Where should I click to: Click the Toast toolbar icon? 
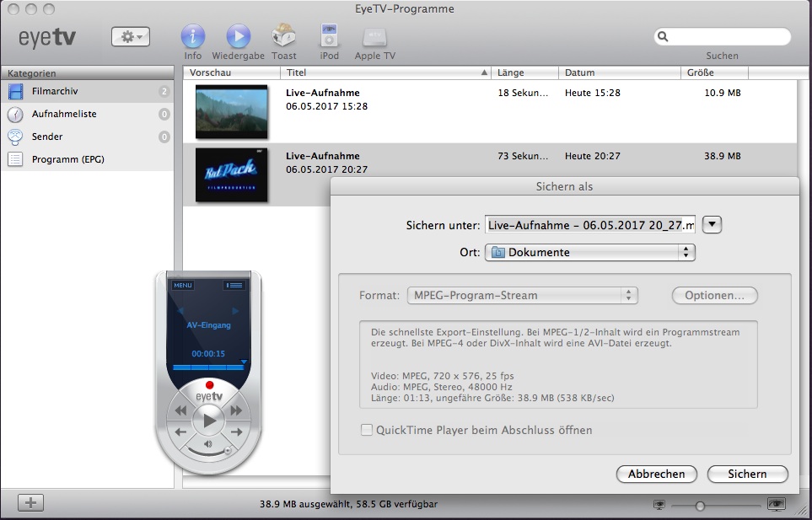click(x=284, y=36)
